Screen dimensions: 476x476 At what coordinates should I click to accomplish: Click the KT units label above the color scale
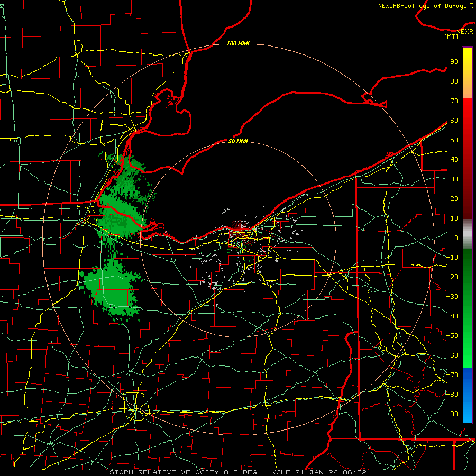452,36
